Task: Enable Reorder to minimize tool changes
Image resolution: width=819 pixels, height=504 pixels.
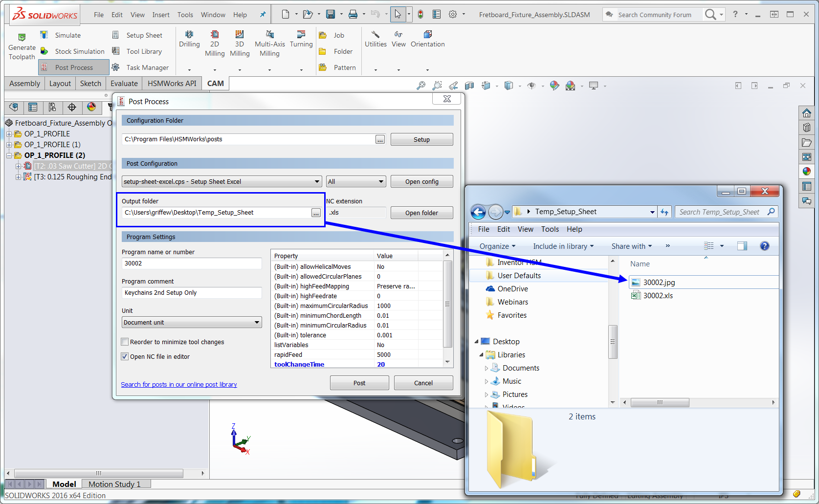Action: pos(125,342)
